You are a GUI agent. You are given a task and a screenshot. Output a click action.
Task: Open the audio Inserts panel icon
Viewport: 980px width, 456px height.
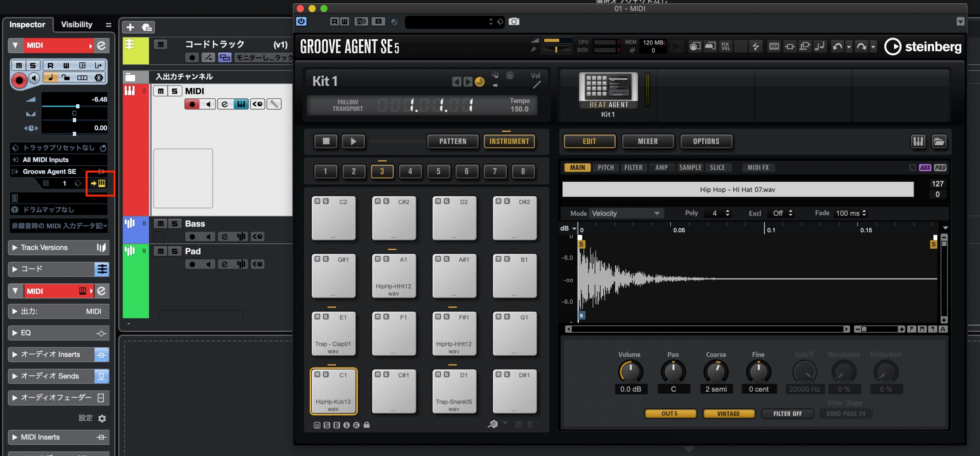click(101, 355)
